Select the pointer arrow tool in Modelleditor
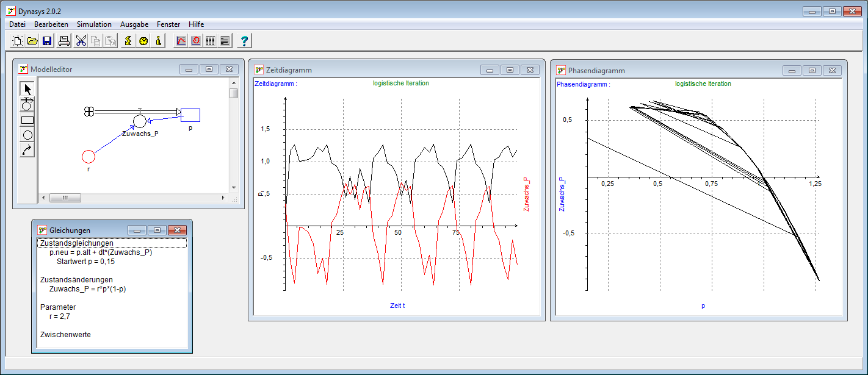 pos(27,89)
